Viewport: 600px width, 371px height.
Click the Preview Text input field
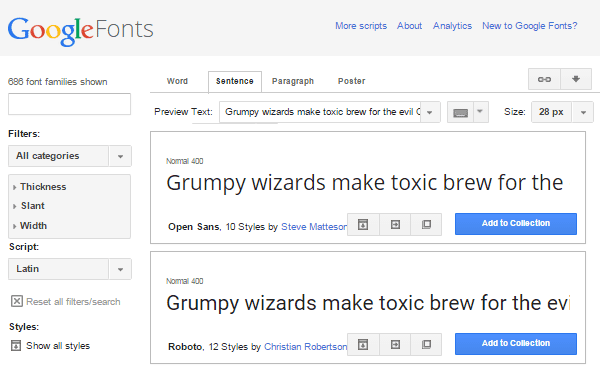click(x=320, y=112)
